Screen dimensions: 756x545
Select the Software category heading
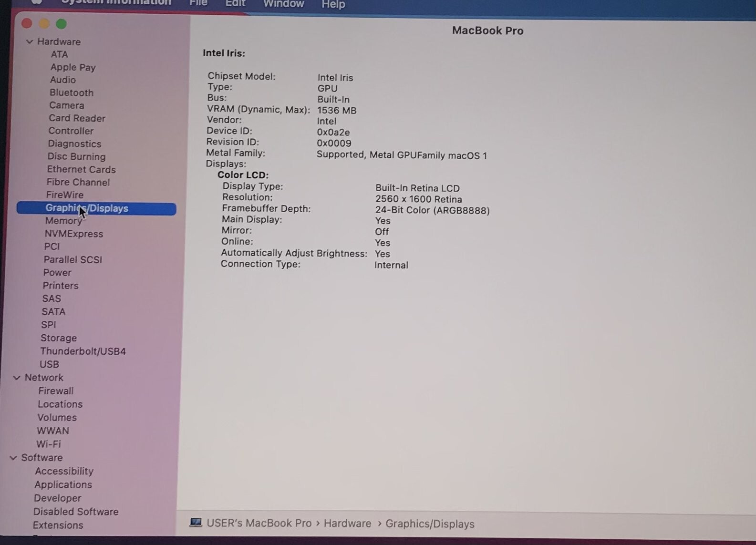pos(41,458)
